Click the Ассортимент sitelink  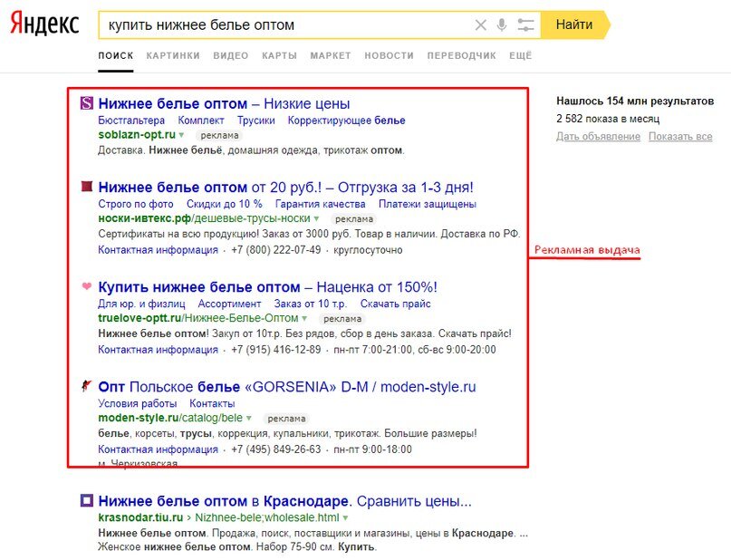229,304
